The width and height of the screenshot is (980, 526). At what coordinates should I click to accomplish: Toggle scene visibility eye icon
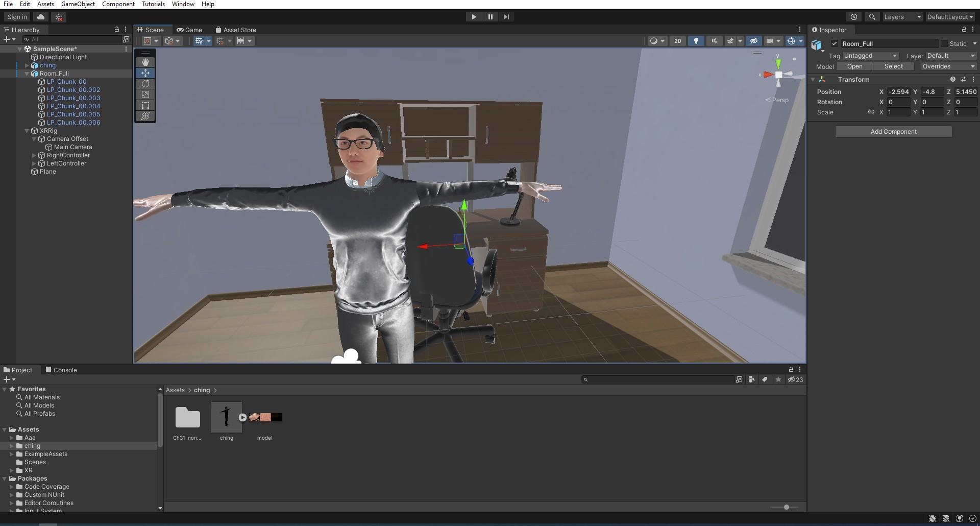click(x=754, y=41)
